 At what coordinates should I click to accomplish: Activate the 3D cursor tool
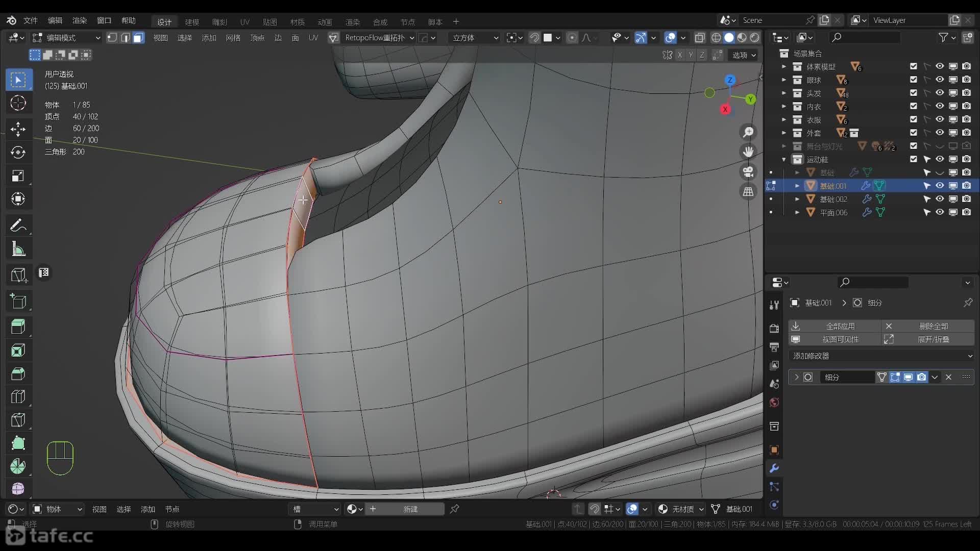(18, 104)
